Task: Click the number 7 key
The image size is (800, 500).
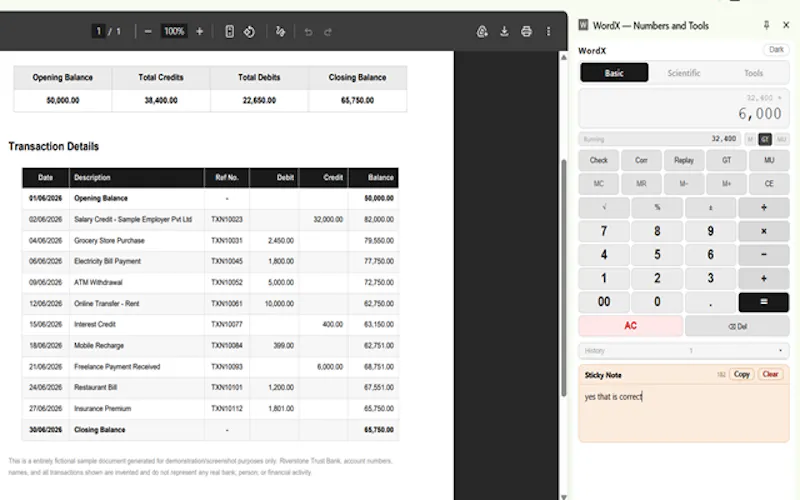Action: click(604, 231)
